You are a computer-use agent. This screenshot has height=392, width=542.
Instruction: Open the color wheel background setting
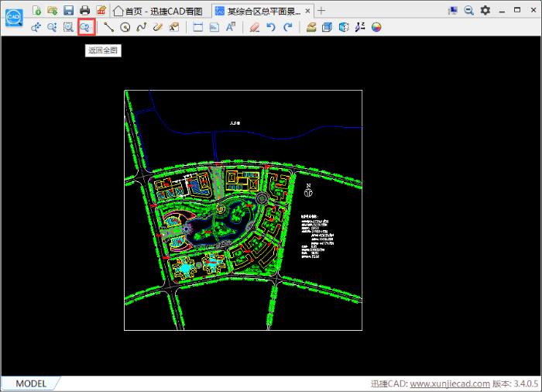(376, 27)
